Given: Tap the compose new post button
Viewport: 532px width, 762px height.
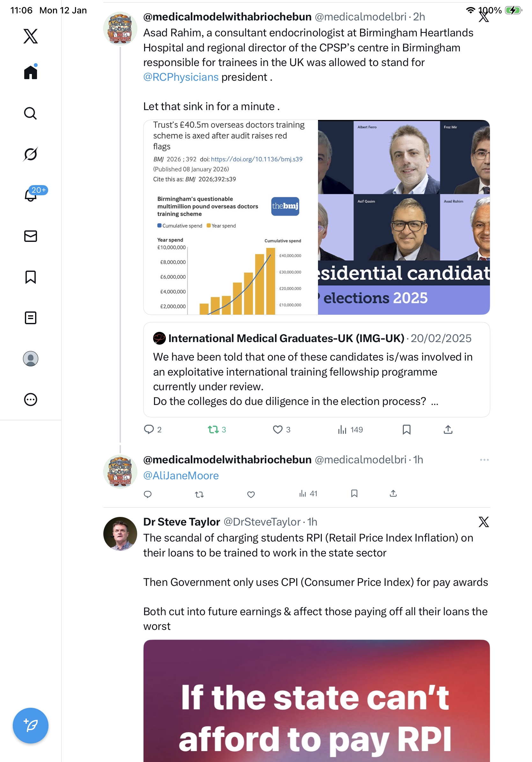Looking at the screenshot, I should click(31, 726).
